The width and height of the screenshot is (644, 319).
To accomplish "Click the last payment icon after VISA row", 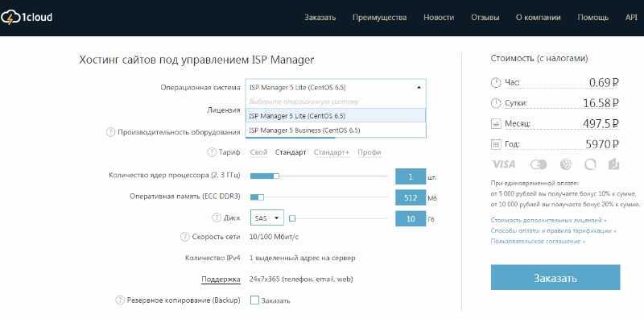I will pyautogui.click(x=614, y=164).
